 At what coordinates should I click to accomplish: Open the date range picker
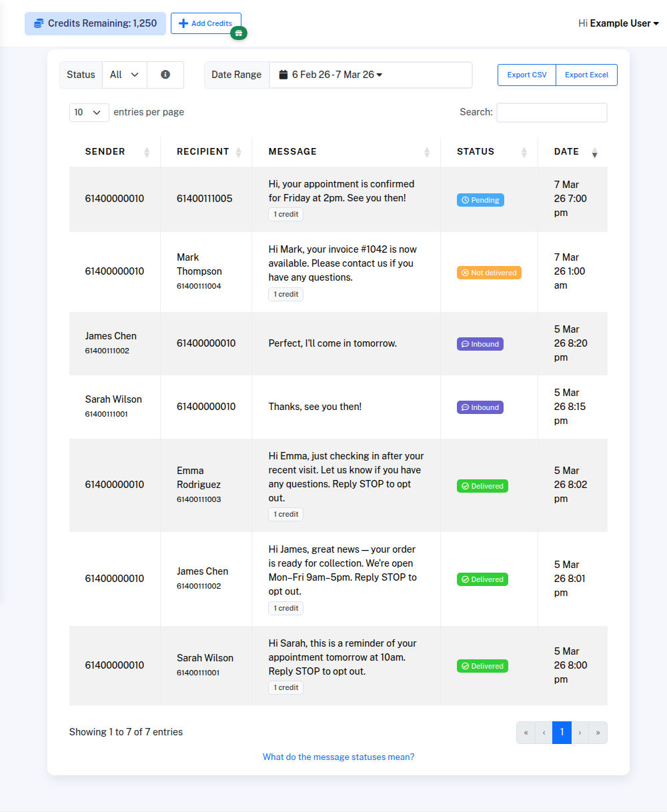coord(370,75)
